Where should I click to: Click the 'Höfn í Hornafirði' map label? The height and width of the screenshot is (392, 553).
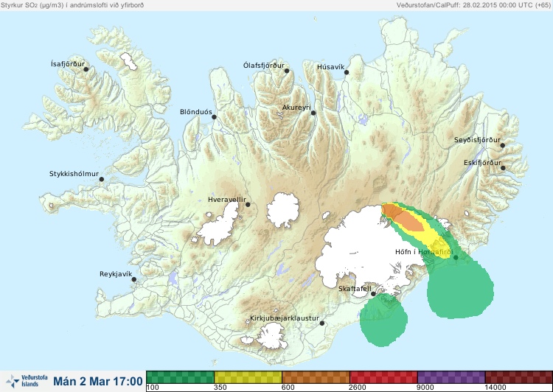point(424,252)
